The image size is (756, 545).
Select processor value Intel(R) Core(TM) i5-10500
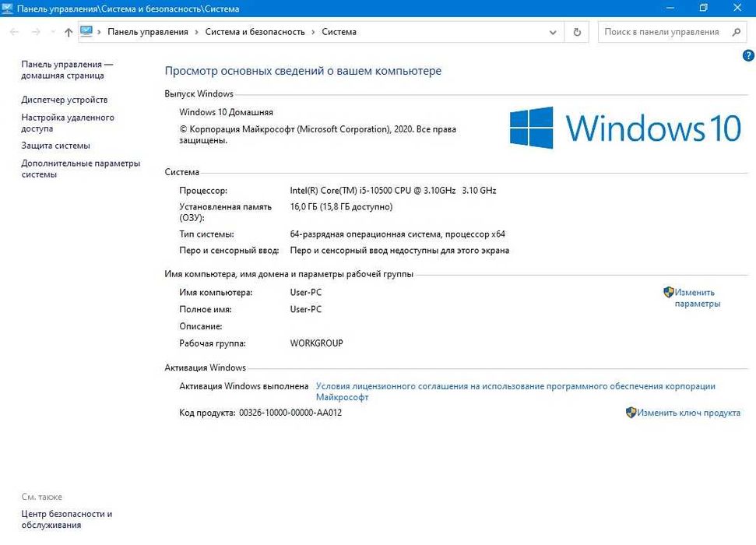(341, 191)
